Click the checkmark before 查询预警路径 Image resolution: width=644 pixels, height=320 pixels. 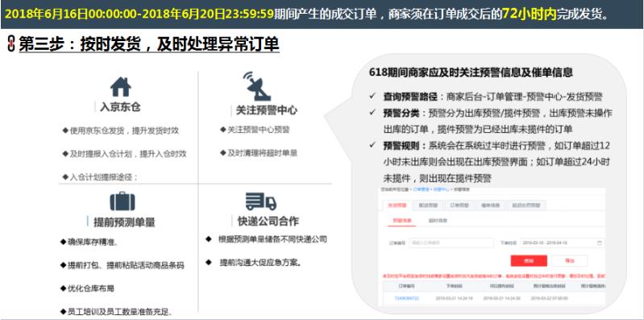click(x=372, y=96)
